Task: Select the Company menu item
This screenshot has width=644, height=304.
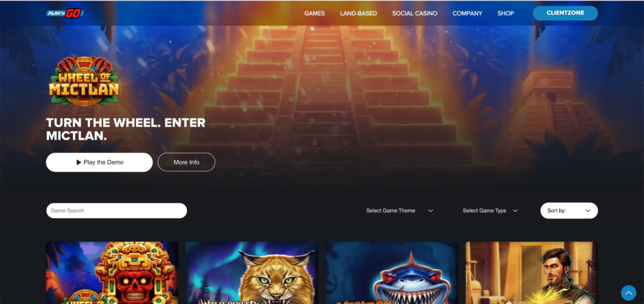Action: coord(467,13)
